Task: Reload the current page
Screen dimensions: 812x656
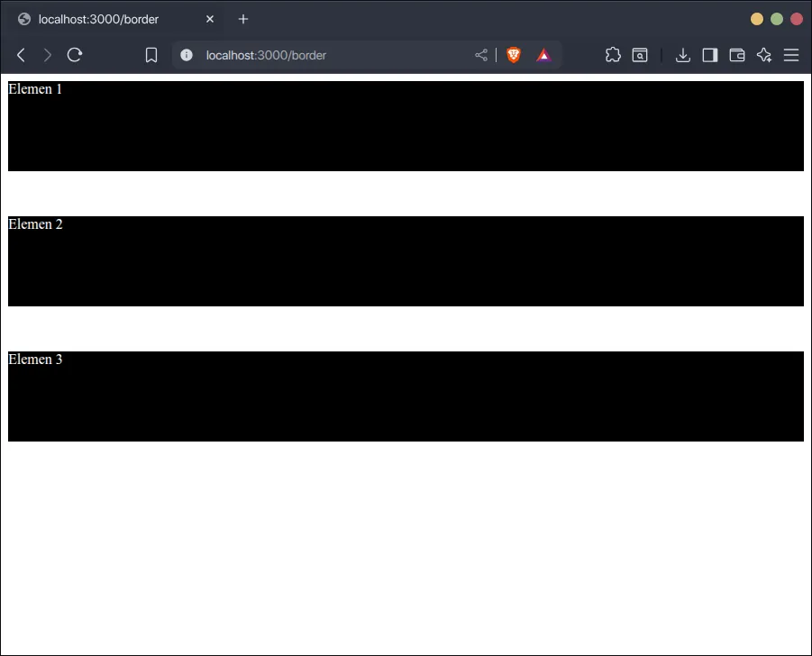Action: click(75, 55)
